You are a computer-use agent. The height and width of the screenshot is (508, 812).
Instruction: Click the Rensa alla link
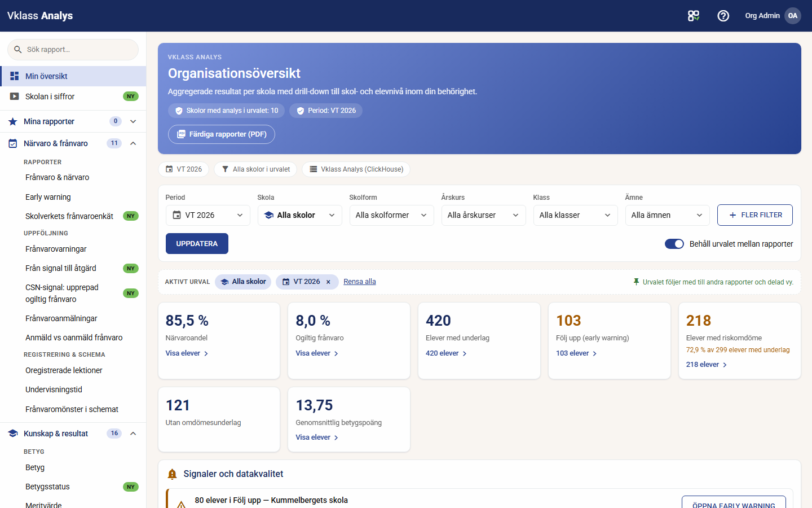coord(360,282)
